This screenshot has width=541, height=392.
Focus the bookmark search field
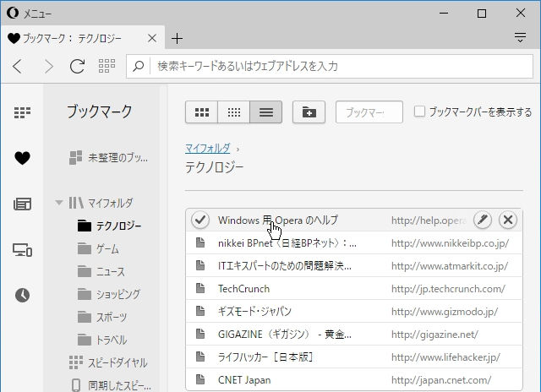369,112
